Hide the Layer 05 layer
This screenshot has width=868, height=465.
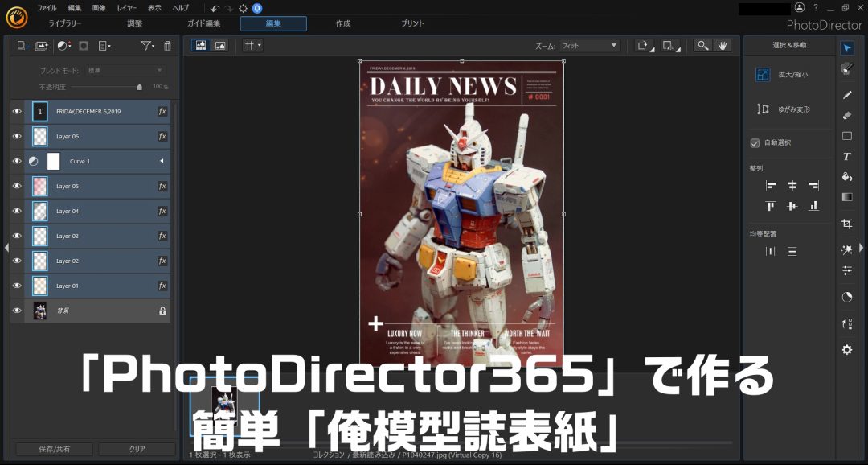pos(17,186)
